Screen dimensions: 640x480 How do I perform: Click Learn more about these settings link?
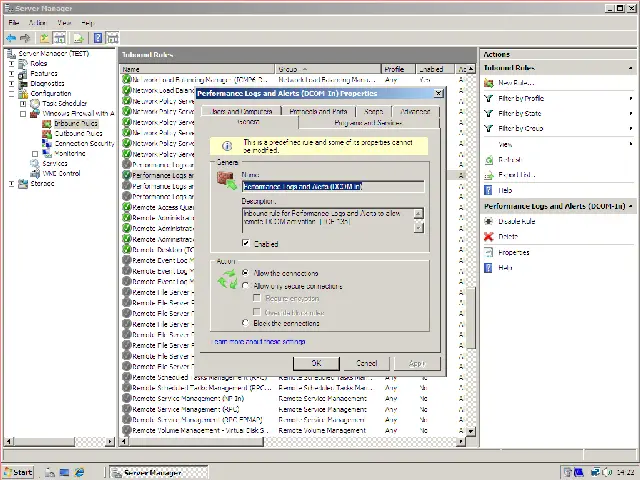pos(259,341)
